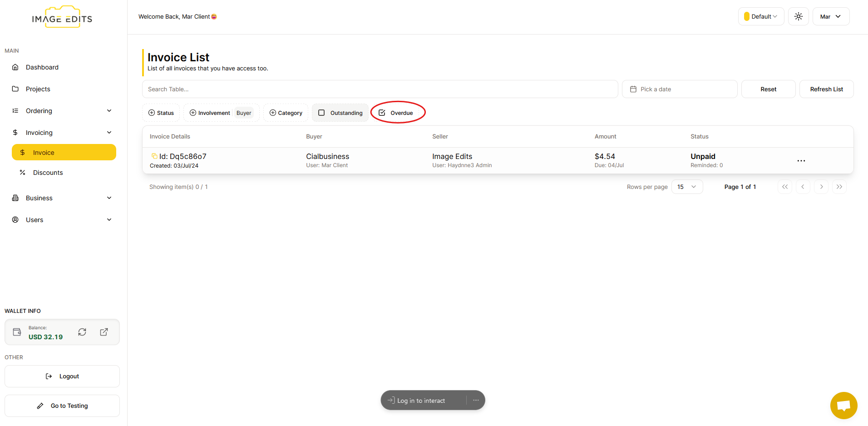Viewport: 868px width, 426px height.
Task: Open the chat support bubble
Action: 843,405
